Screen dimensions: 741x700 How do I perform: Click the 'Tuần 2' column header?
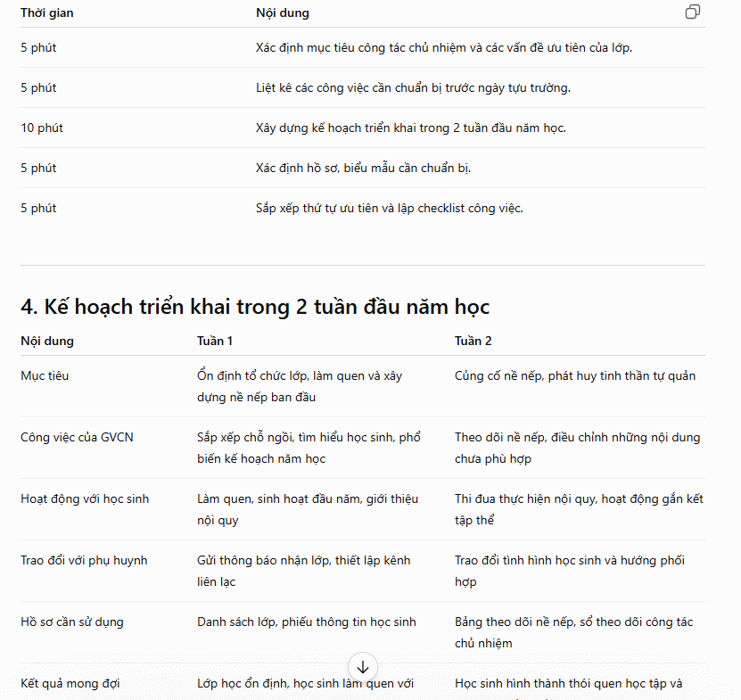click(x=473, y=341)
